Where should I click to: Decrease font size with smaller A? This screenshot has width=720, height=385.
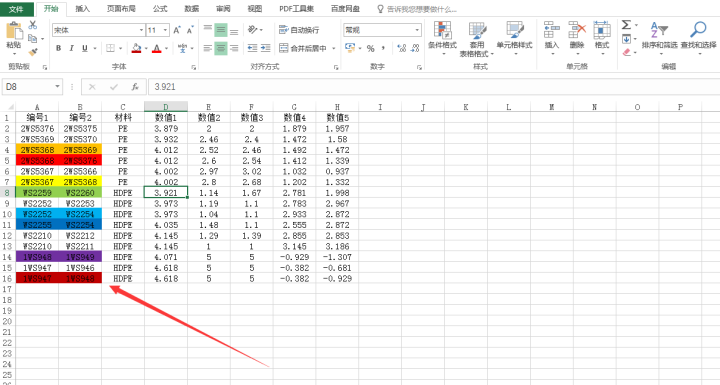190,30
